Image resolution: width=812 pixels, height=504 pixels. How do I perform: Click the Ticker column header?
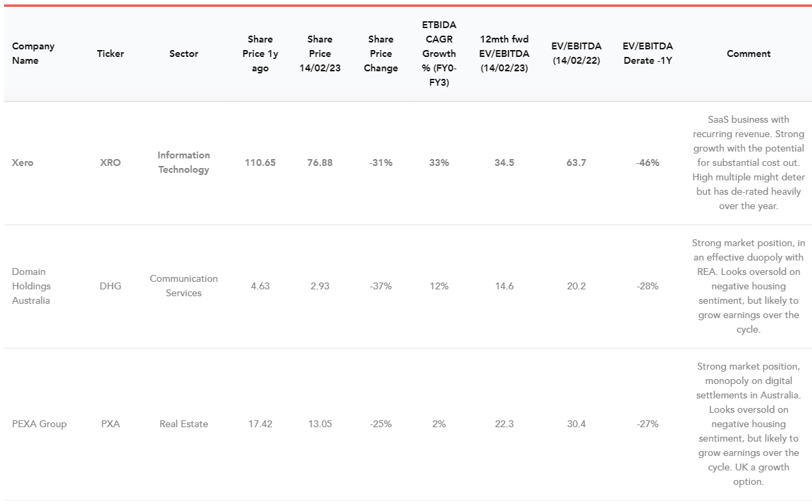tap(110, 53)
